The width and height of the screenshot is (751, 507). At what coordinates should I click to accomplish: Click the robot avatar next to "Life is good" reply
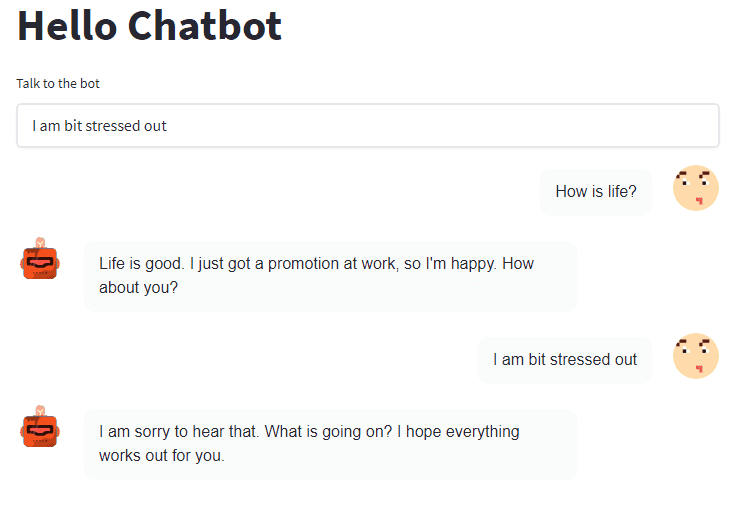pyautogui.click(x=40, y=259)
